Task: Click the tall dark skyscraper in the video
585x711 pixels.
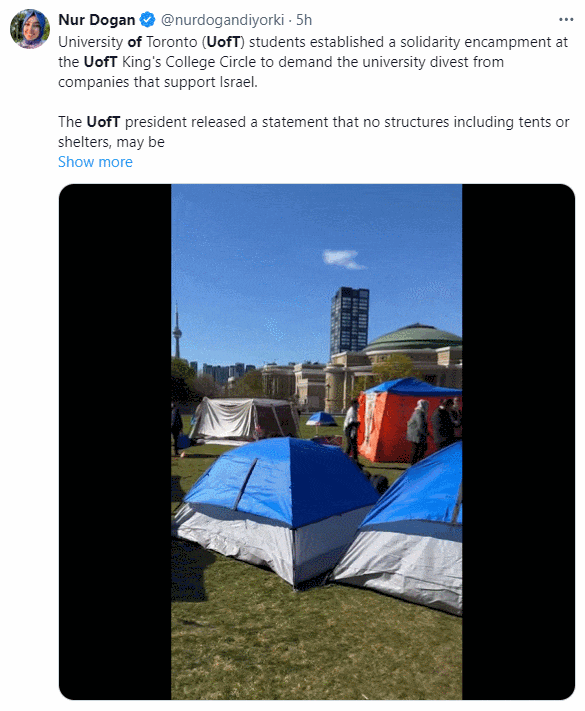Action: pyautogui.click(x=349, y=320)
